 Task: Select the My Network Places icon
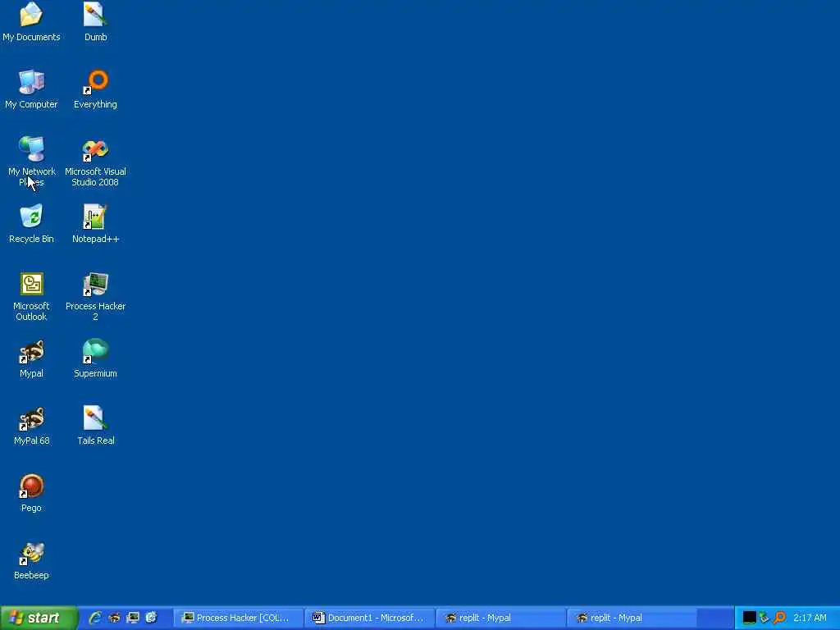32,161
